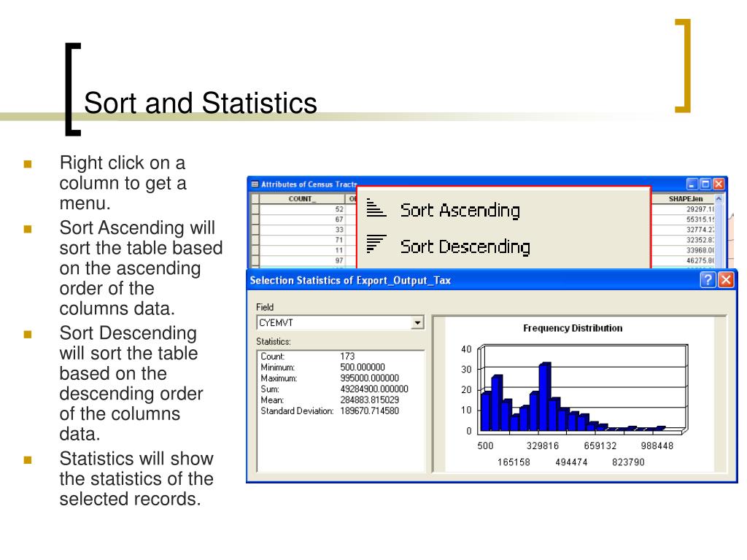Click the 659132 label on the chart axis

click(600, 446)
